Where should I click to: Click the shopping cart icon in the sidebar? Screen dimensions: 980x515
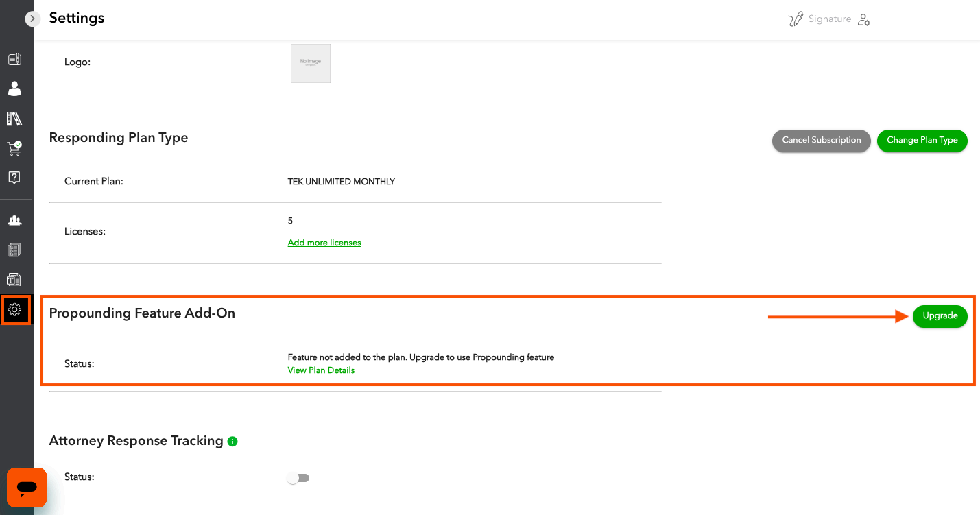click(14, 148)
